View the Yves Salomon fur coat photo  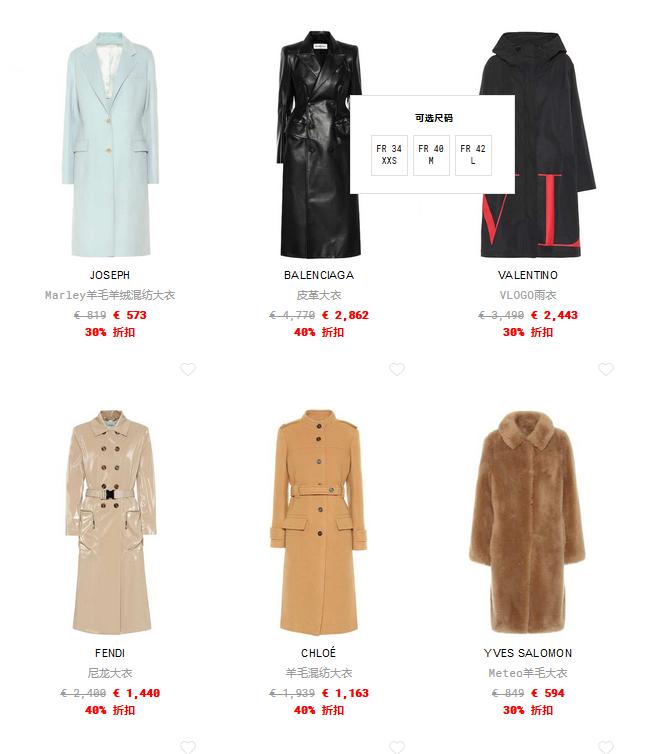pyautogui.click(x=527, y=522)
